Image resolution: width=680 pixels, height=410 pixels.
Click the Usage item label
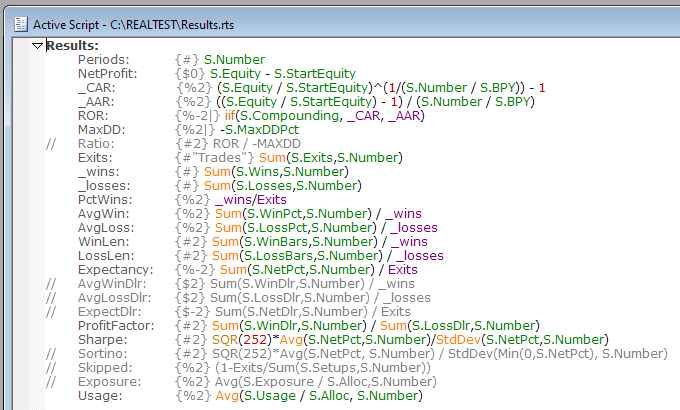[102, 396]
